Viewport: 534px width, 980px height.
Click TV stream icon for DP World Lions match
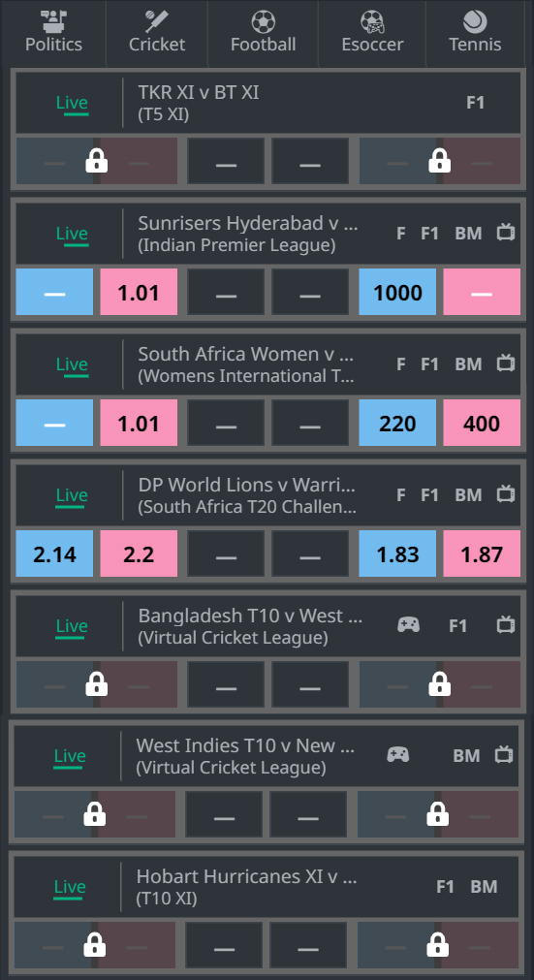[x=505, y=494]
